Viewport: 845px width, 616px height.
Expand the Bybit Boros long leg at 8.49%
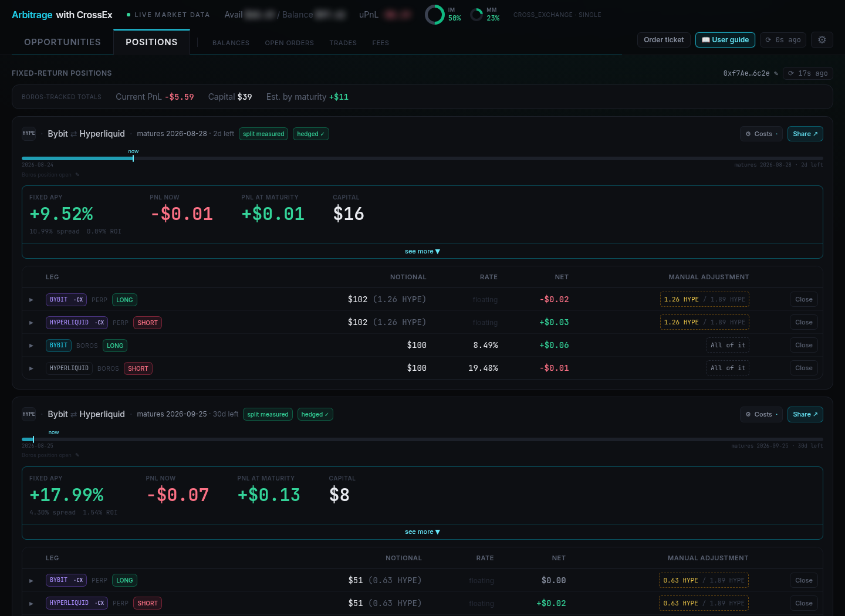(32, 346)
